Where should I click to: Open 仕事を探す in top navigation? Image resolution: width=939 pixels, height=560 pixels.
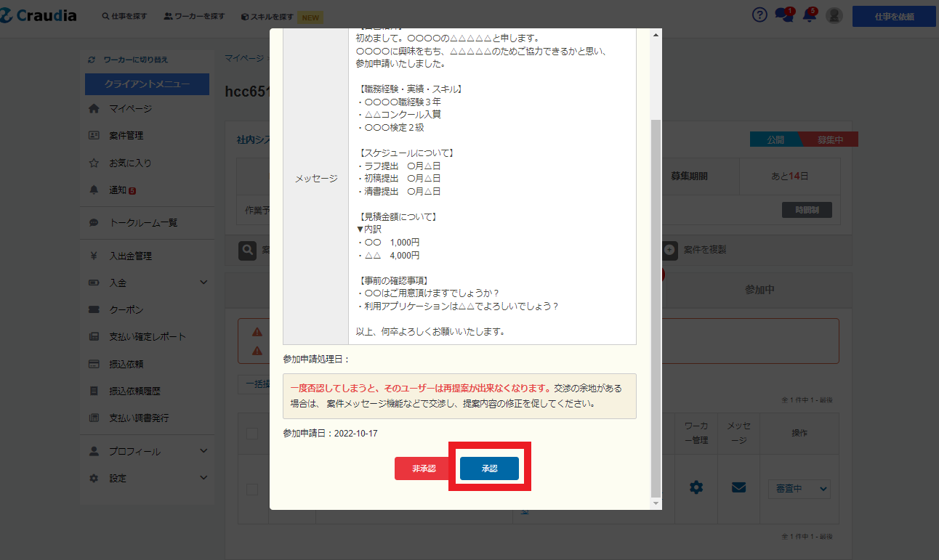pos(124,16)
